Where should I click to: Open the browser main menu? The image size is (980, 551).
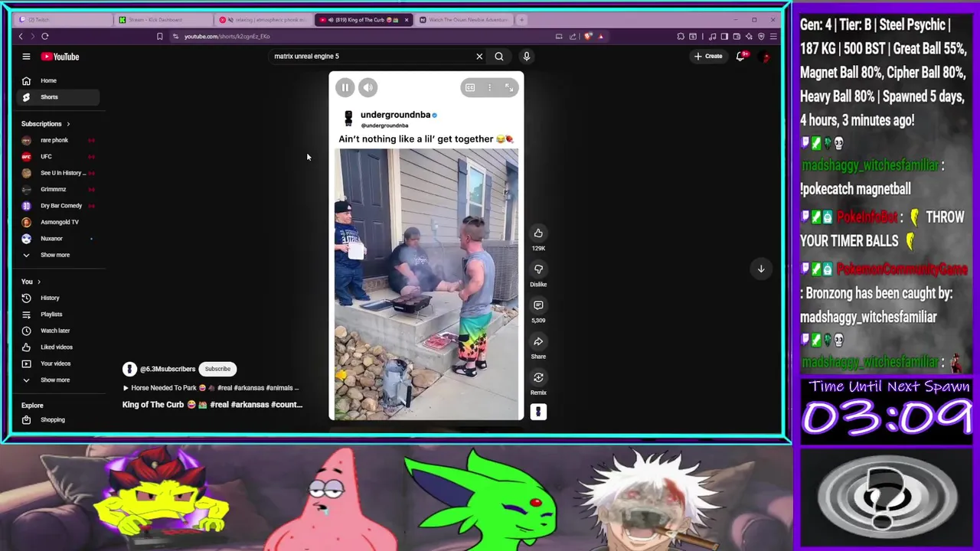pyautogui.click(x=773, y=36)
